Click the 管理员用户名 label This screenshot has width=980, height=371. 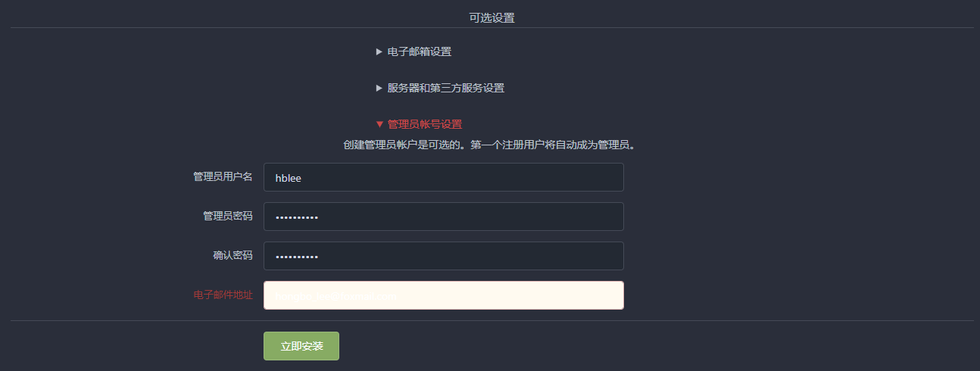[223, 177]
